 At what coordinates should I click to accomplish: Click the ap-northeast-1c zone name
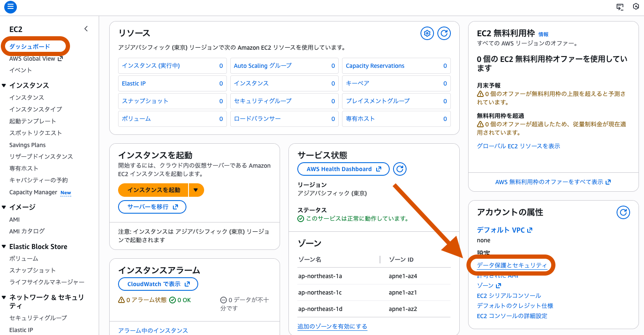click(320, 293)
